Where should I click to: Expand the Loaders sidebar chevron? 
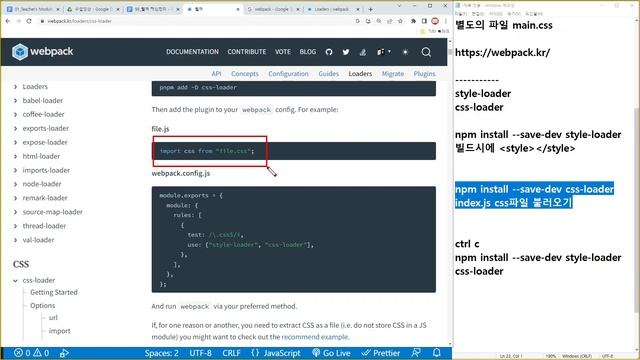16,87
